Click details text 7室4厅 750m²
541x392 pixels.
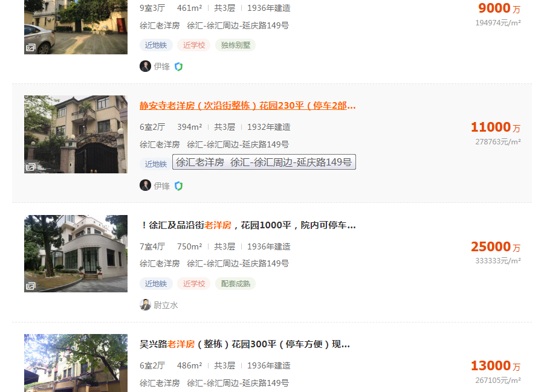click(171, 246)
